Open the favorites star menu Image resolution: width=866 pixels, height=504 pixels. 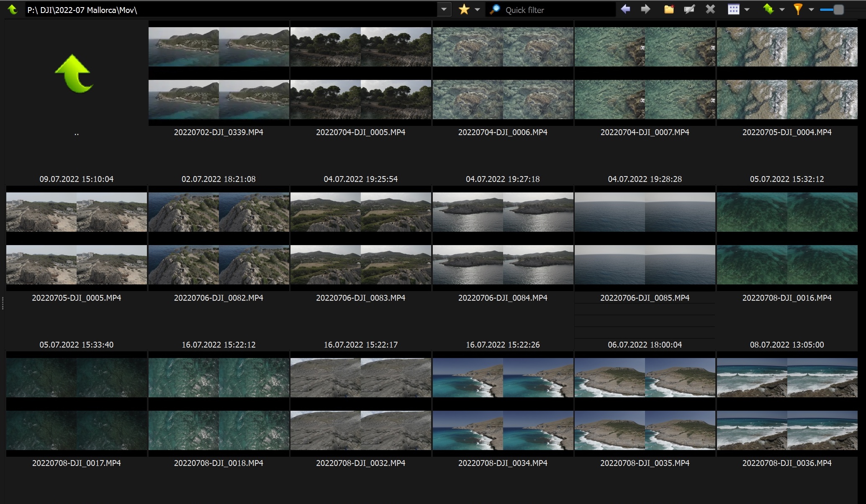pyautogui.click(x=464, y=10)
